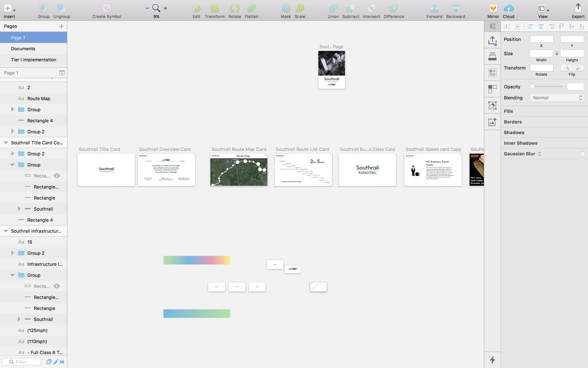Select the Tier I Implementation page
Image resolution: width=588 pixels, height=368 pixels.
click(34, 60)
